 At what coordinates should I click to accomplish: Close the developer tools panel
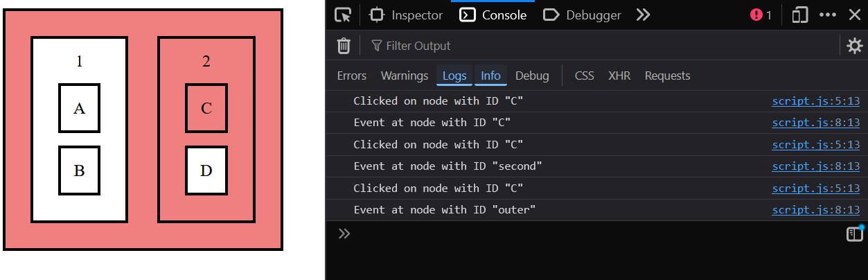tap(854, 15)
